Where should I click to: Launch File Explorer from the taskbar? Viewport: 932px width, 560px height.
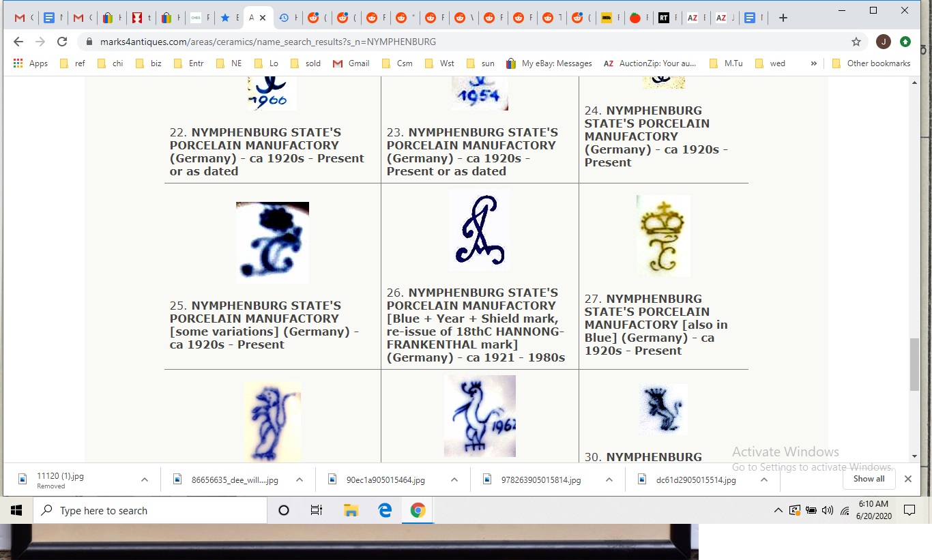(x=351, y=510)
